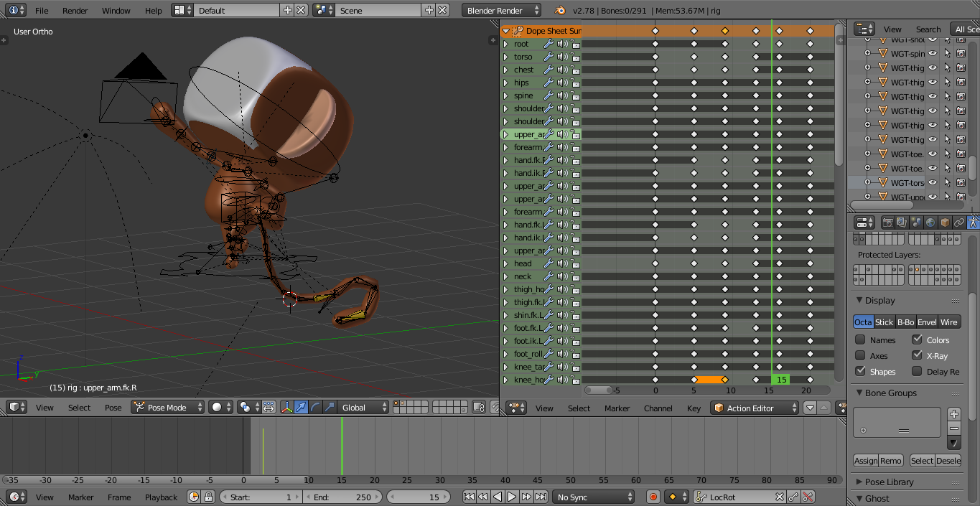Click the End frame field
This screenshot has height=506, width=980.
[342, 497]
